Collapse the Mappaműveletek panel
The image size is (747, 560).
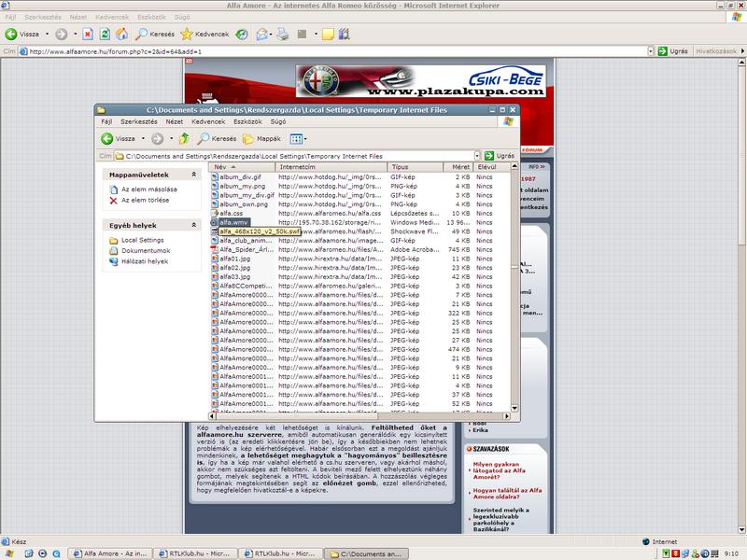point(194,175)
